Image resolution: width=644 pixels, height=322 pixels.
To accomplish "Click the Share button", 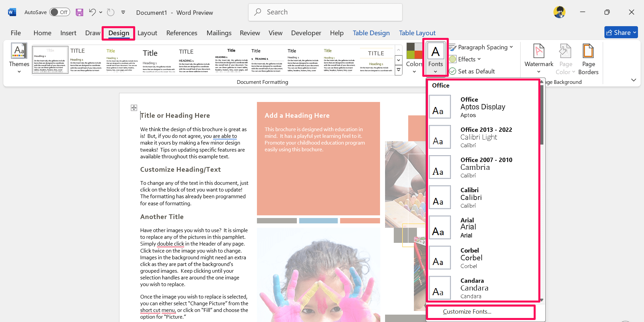I will pos(621,33).
